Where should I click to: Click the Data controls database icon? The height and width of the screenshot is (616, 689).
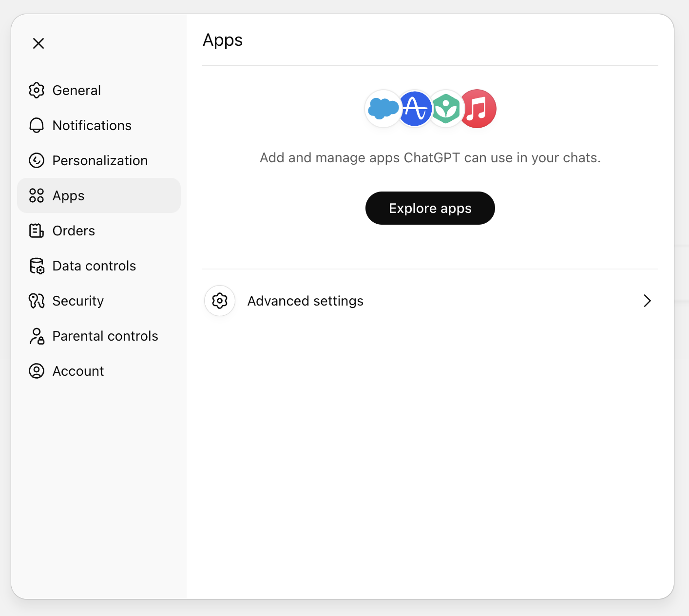click(36, 266)
